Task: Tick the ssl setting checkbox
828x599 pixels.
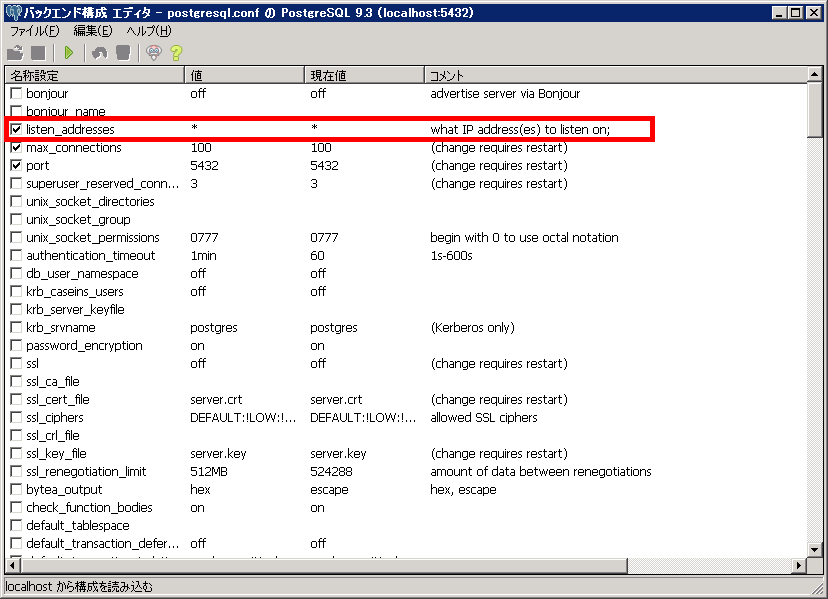Action: point(16,364)
